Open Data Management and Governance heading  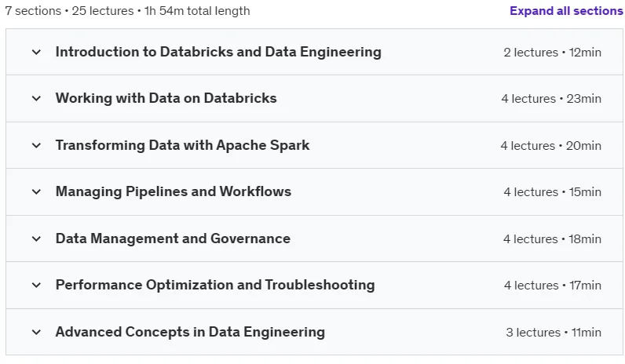point(173,238)
